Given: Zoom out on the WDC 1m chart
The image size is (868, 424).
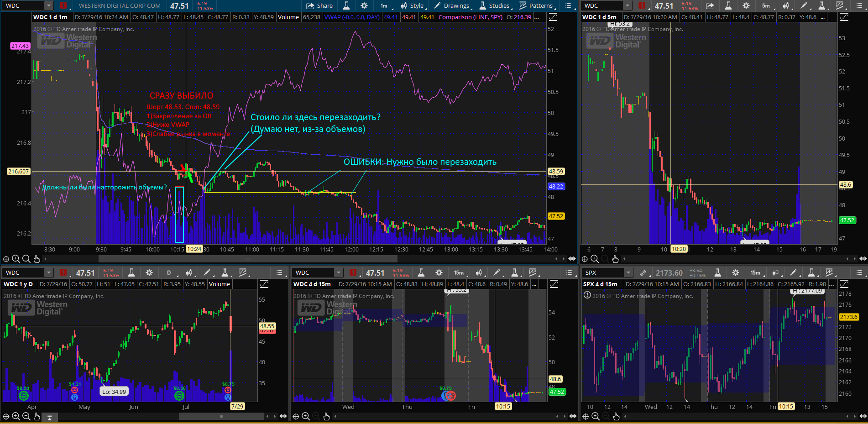Looking at the screenshot, I should pos(26,259).
